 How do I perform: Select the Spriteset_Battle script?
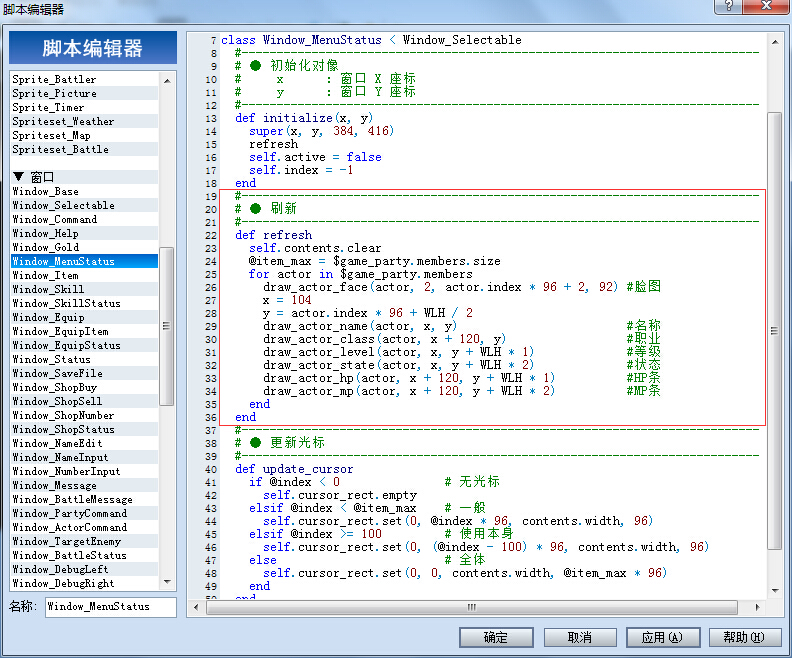tap(84, 149)
